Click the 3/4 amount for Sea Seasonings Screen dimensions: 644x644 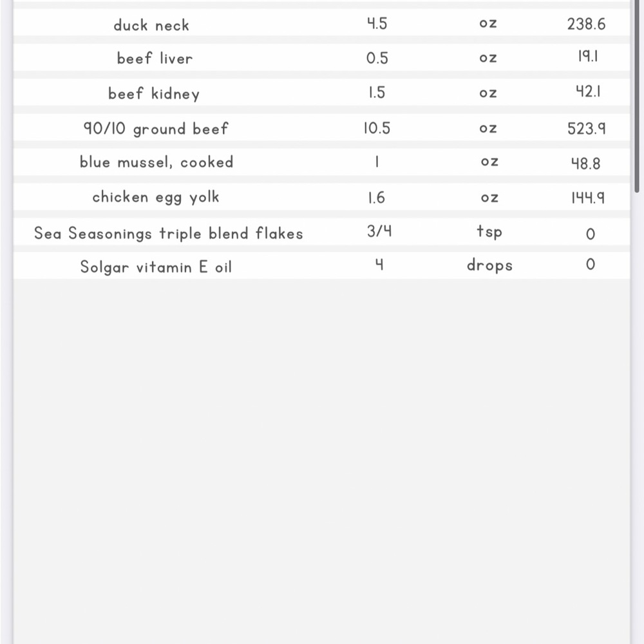coord(379,231)
